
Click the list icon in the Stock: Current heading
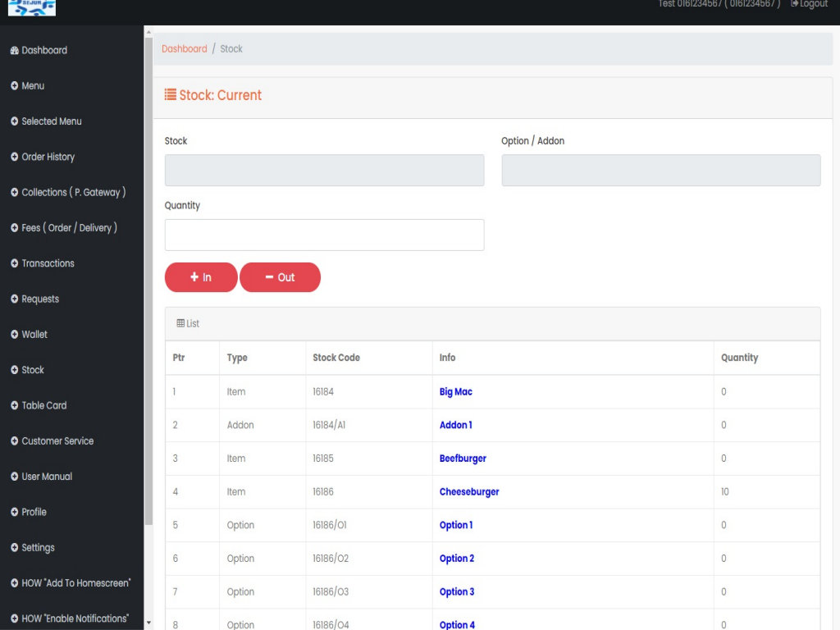171,95
